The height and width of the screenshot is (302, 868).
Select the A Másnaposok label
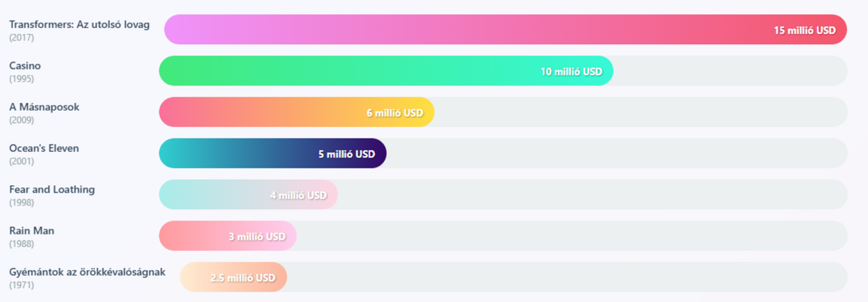click(x=44, y=107)
